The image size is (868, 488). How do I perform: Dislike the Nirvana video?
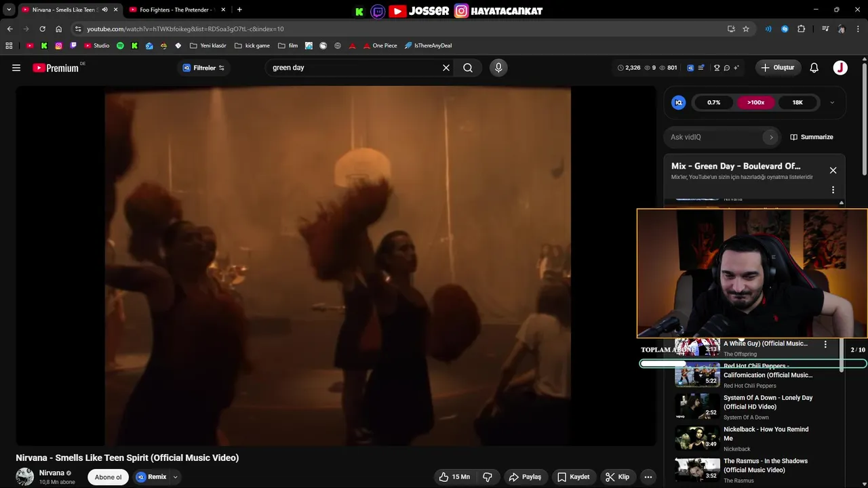(488, 477)
